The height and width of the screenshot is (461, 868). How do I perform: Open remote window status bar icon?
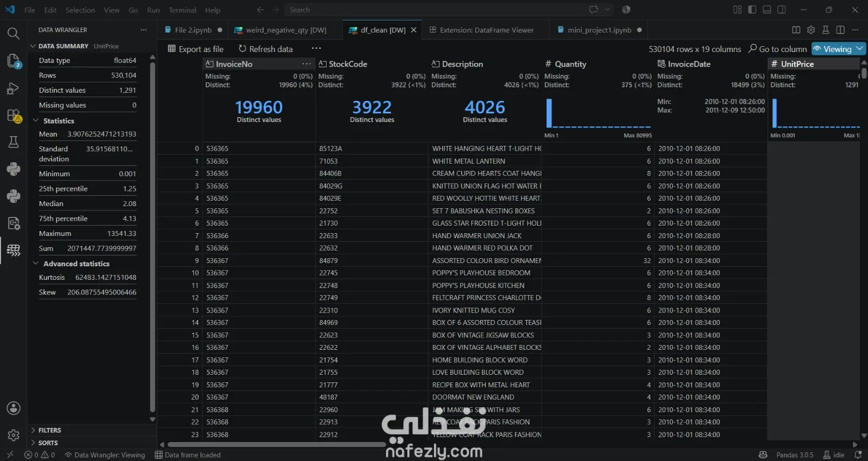coord(10,455)
